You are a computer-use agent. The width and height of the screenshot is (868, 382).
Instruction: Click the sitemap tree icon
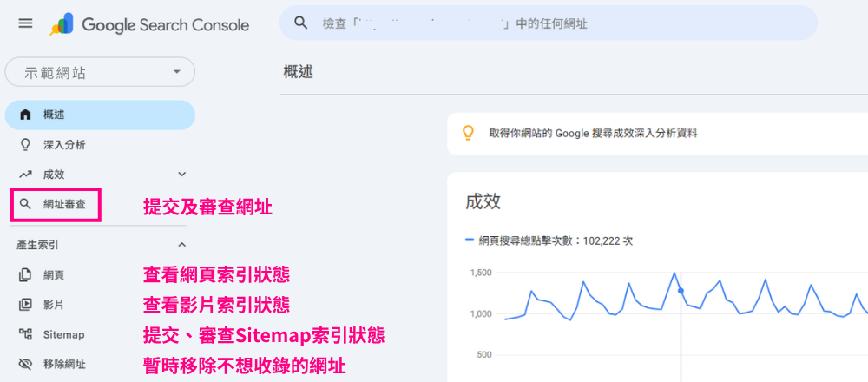click(25, 334)
